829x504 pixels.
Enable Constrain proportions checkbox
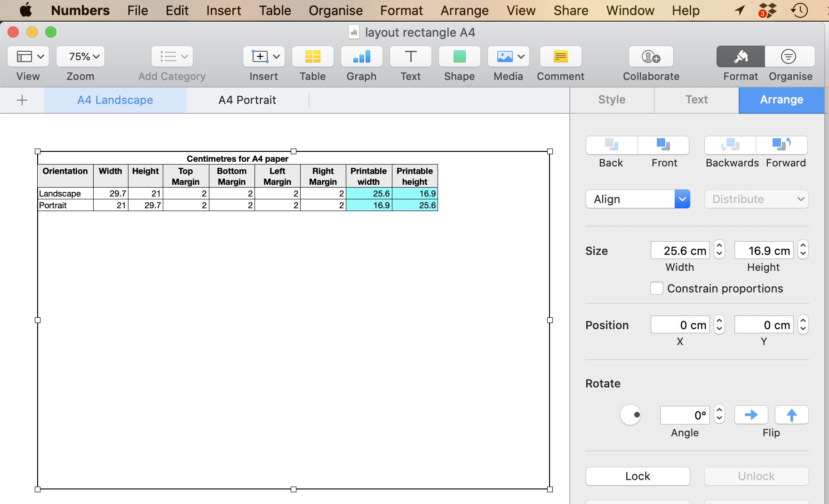657,288
